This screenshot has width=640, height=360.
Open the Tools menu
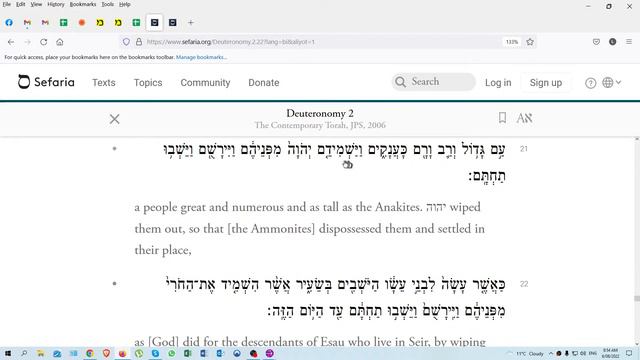(108, 4)
